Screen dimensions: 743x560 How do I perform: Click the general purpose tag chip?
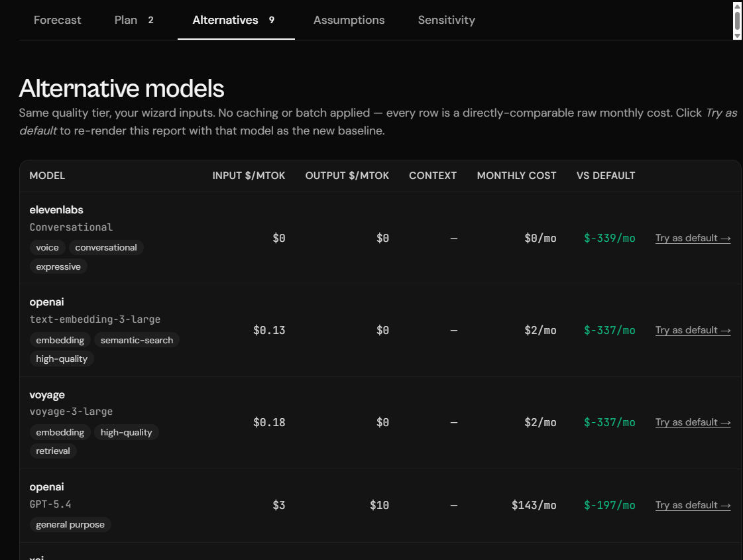pos(70,524)
